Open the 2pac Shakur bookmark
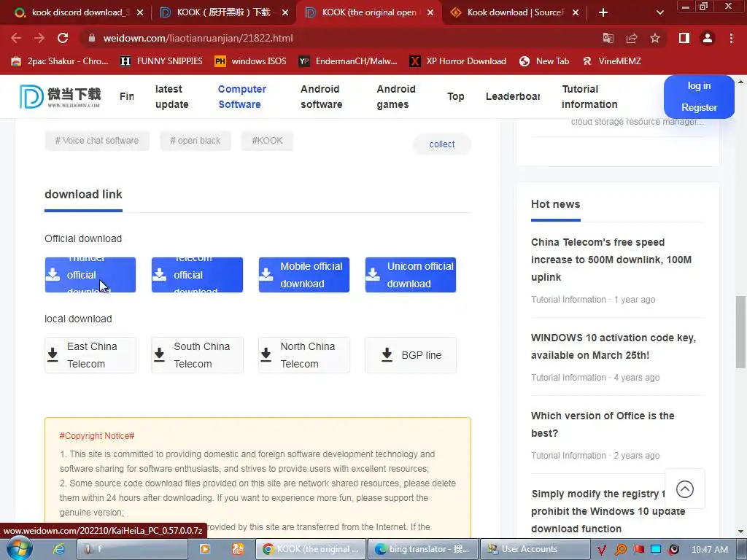The image size is (747, 560). click(x=60, y=61)
